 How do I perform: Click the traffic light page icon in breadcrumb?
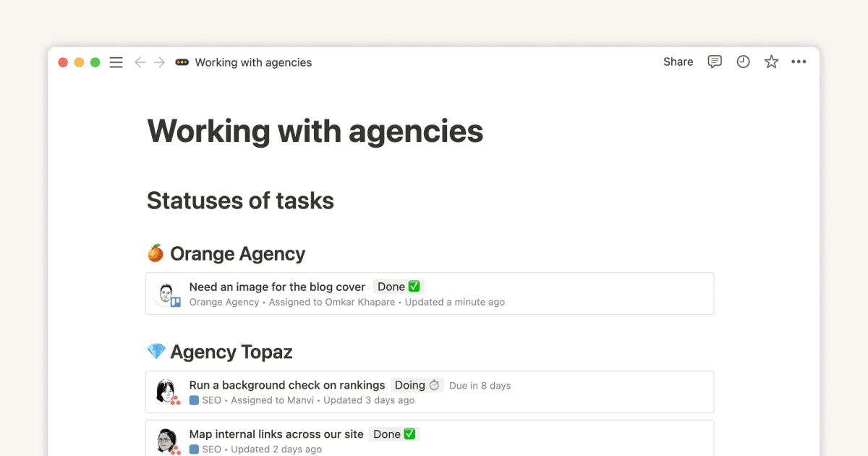pos(182,62)
